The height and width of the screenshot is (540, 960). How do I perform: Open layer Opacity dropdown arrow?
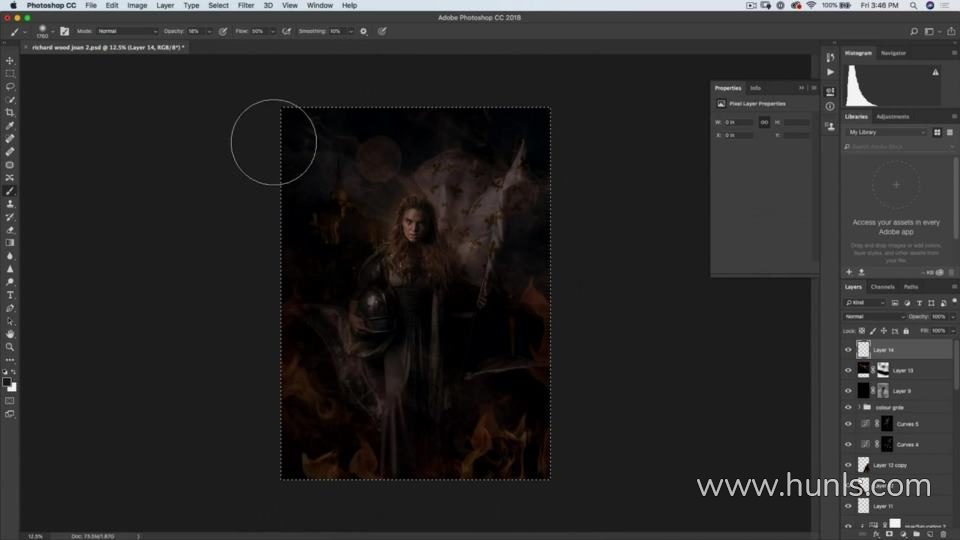[953, 317]
